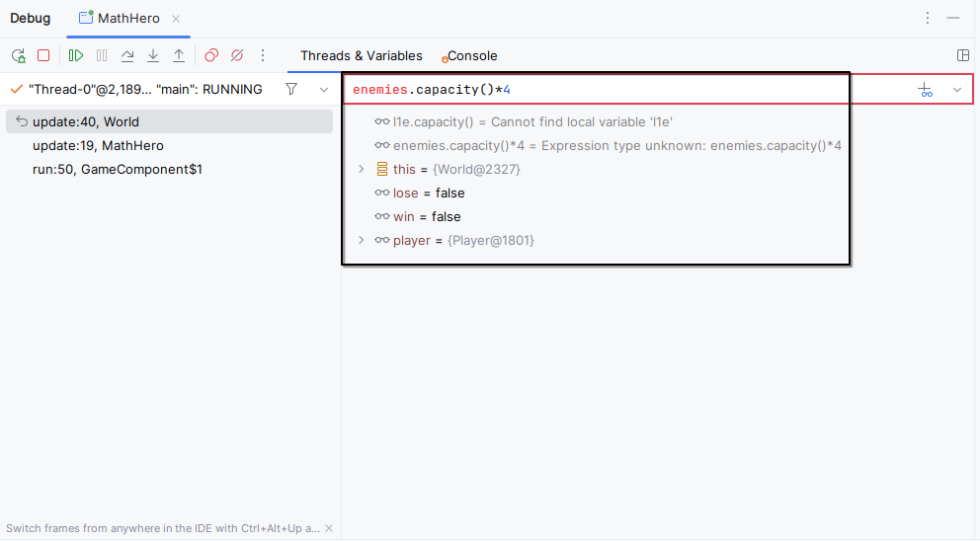980x541 pixels.
Task: Resume program execution
Action: 76,56
